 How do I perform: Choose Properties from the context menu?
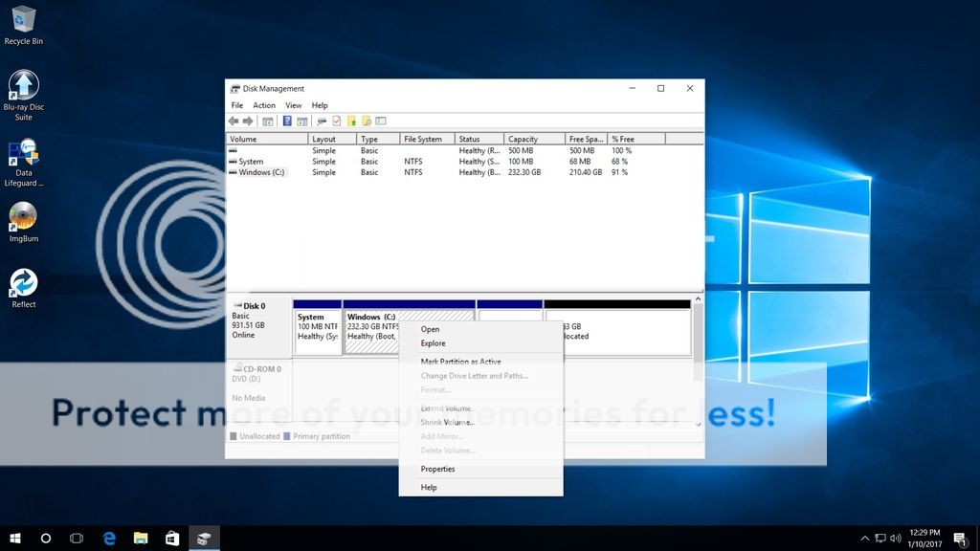(x=437, y=469)
